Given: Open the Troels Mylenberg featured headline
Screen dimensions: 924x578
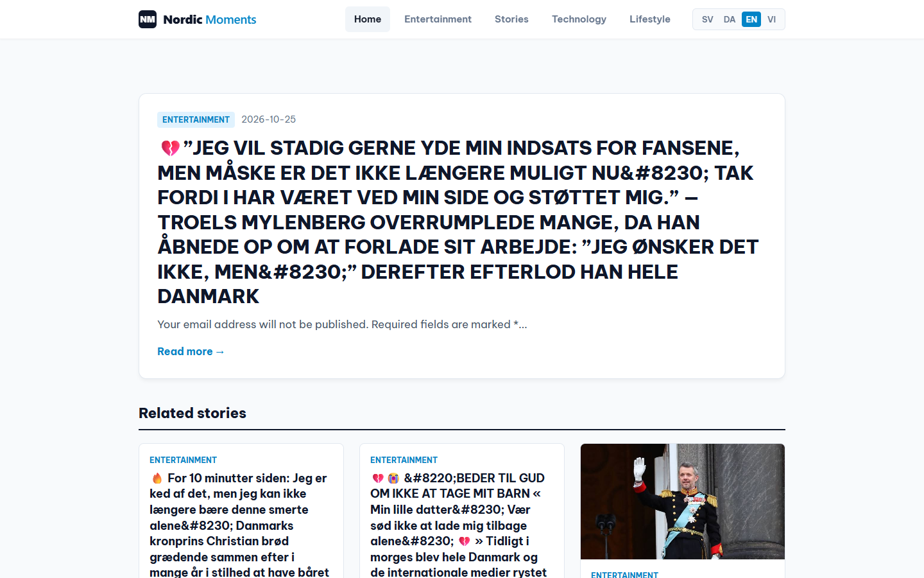Looking at the screenshot, I should click(x=458, y=222).
